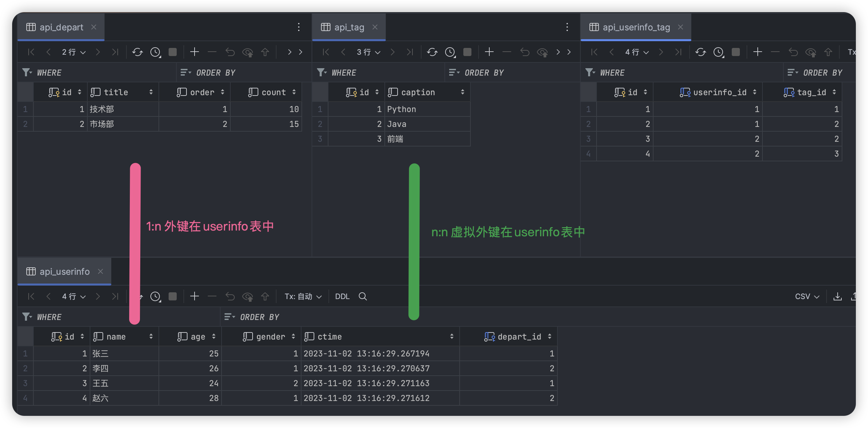The width and height of the screenshot is (868, 428).
Task: Click preview pending changes in api_tag
Action: [542, 52]
